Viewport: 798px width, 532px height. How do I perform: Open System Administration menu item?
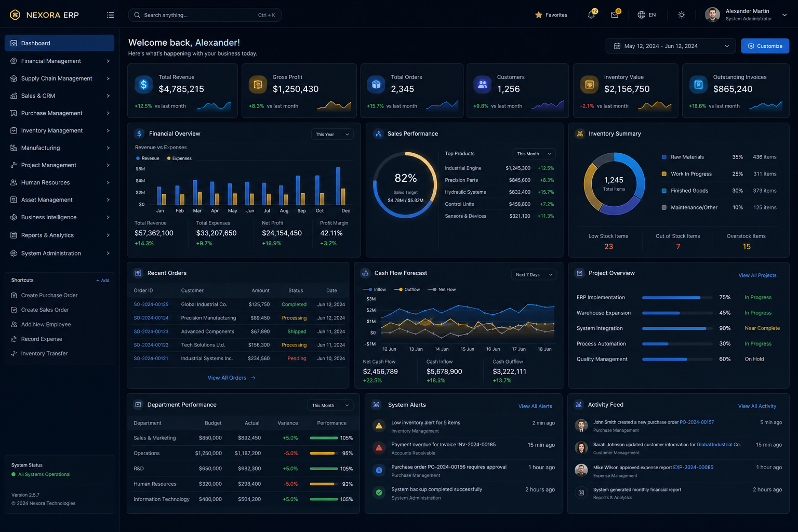coord(59,253)
